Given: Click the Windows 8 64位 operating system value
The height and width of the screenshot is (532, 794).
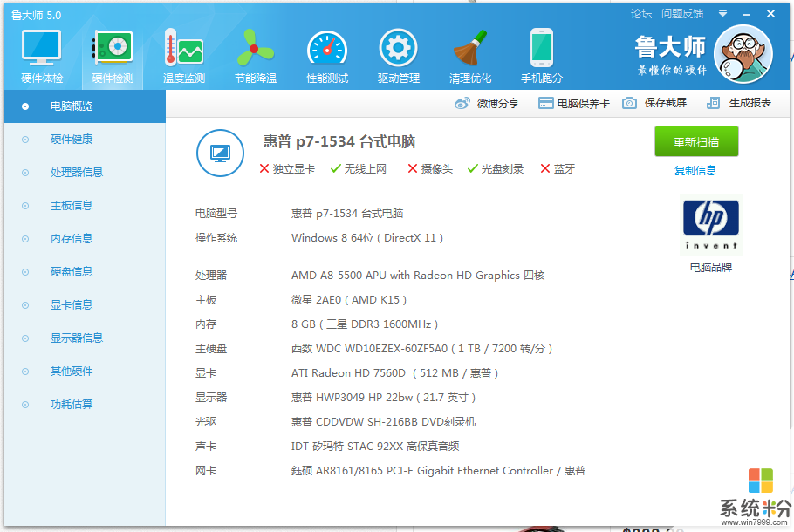Looking at the screenshot, I should 367,238.
